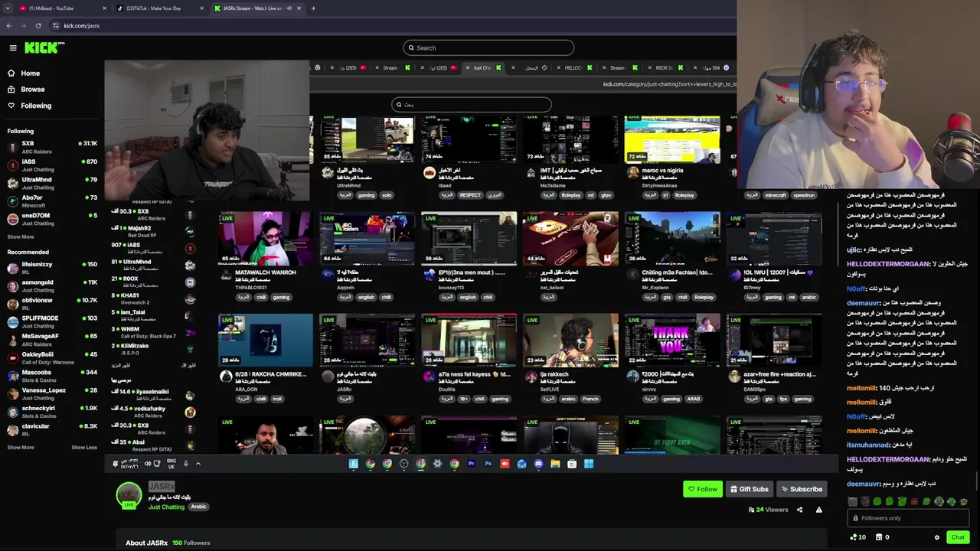The image size is (980, 551).
Task: Click Premiere Pro icon in streamed taskbar
Action: click(471, 464)
